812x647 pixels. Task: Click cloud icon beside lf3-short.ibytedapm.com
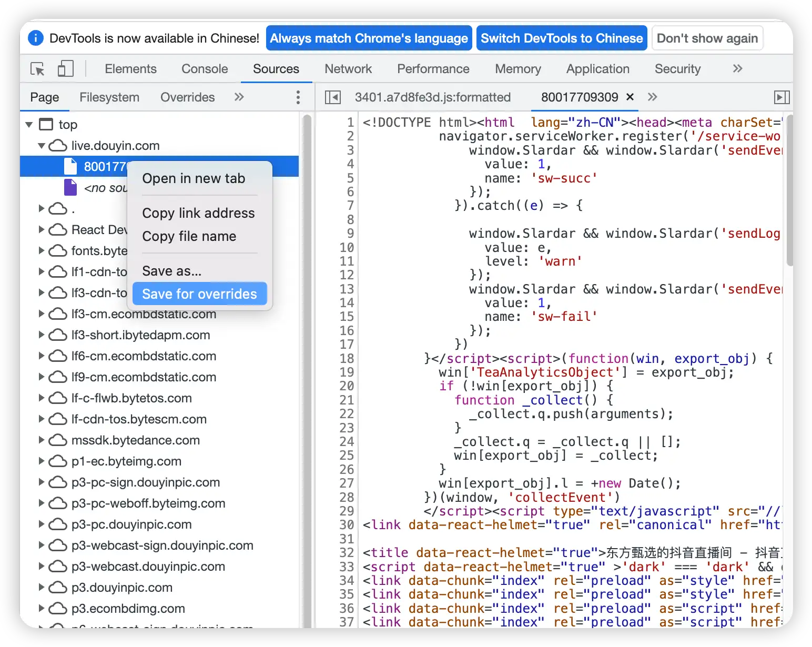click(x=58, y=335)
